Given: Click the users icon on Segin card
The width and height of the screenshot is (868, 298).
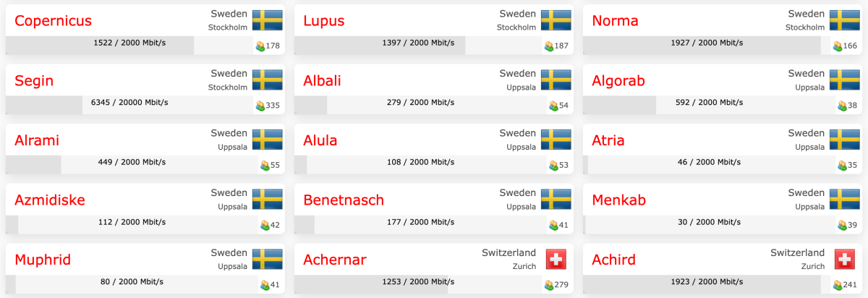Looking at the screenshot, I should click(x=260, y=106).
